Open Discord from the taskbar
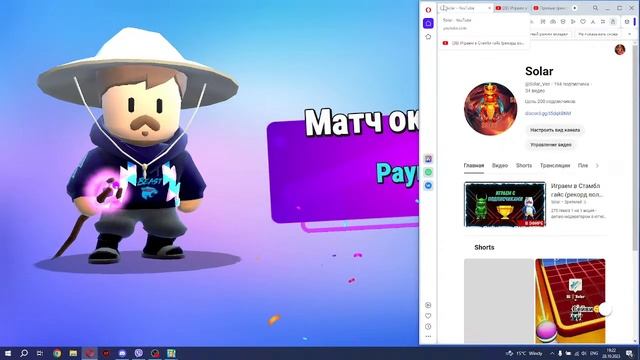The height and width of the screenshot is (360, 640). pos(122,353)
